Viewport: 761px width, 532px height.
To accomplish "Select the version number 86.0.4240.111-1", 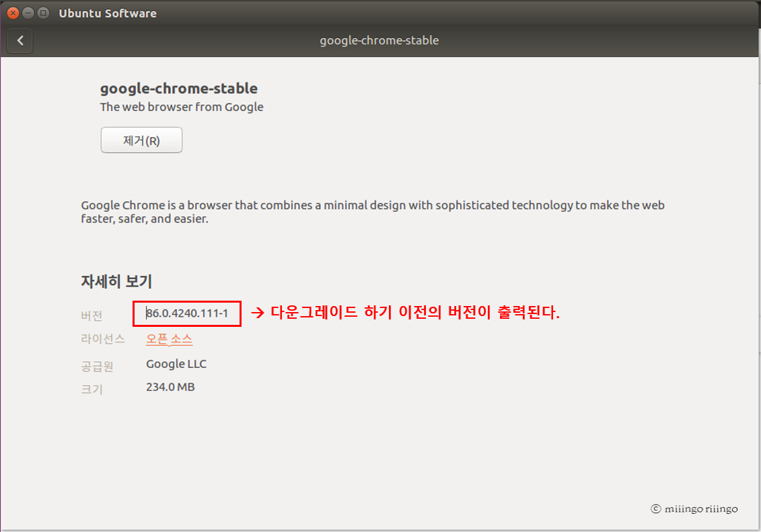I will click(187, 313).
